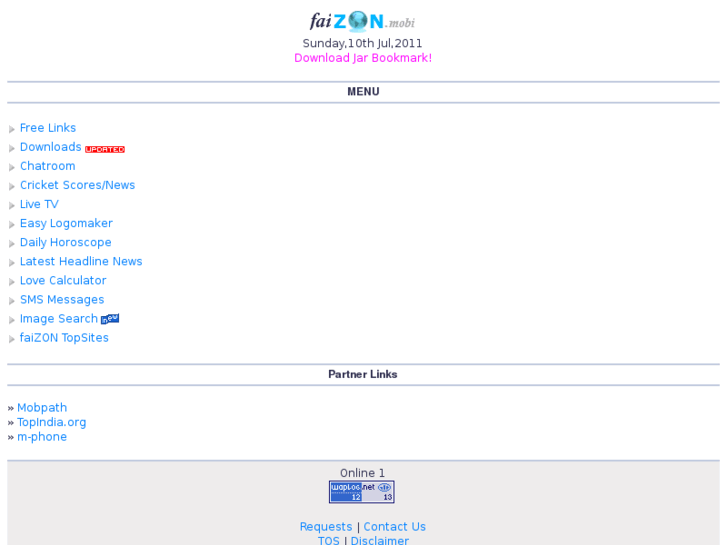Image resolution: width=727 pixels, height=545 pixels.
Task: Read the Daily Horoscope
Action: (x=65, y=243)
